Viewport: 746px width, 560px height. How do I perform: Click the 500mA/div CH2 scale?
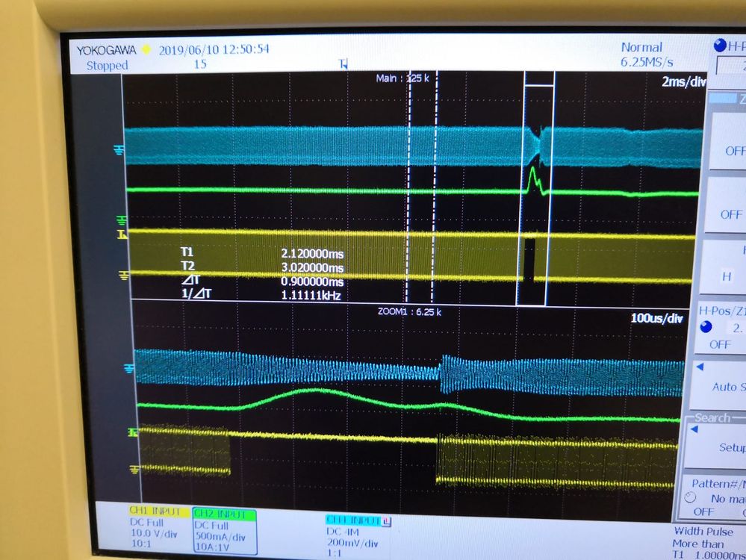(x=220, y=536)
